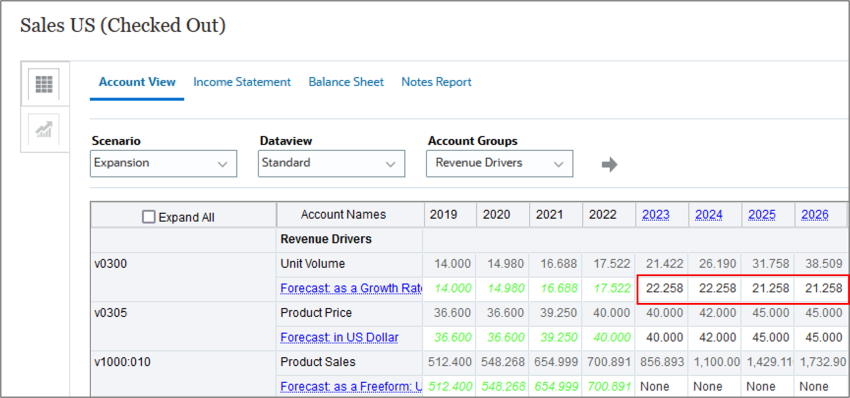Click Product Sales 2023 value 856.893

662,362
